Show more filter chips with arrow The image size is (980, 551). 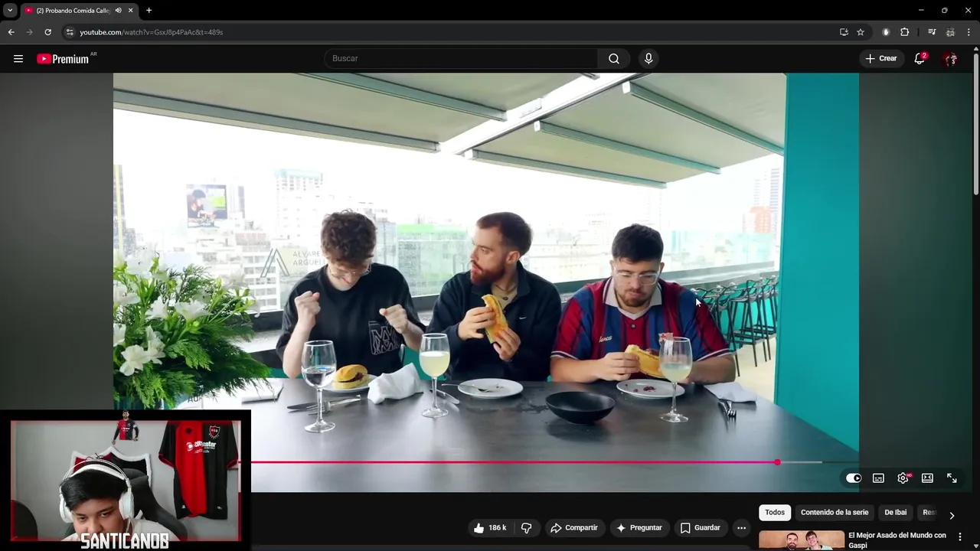(x=952, y=516)
